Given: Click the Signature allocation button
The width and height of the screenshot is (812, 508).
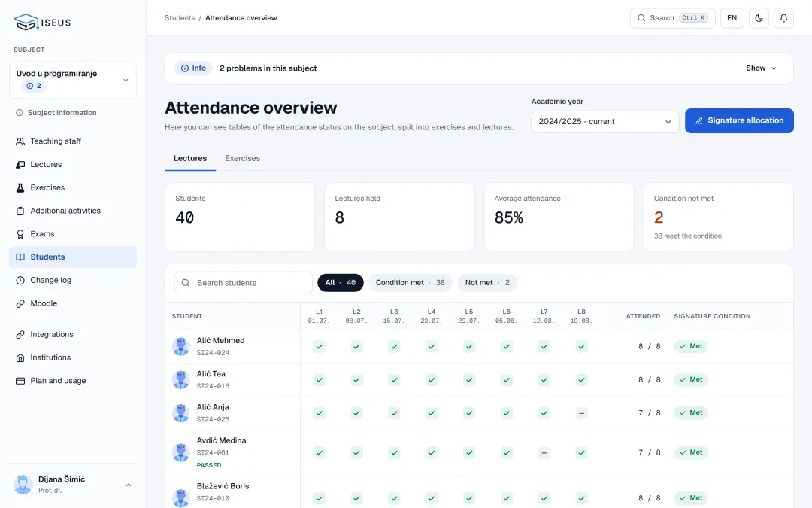Looking at the screenshot, I should coord(739,120).
